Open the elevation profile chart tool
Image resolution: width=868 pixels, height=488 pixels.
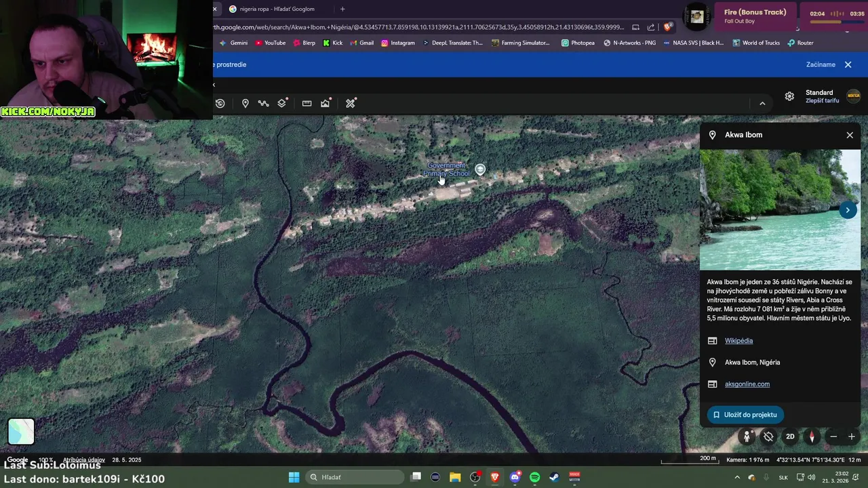pyautogui.click(x=326, y=103)
